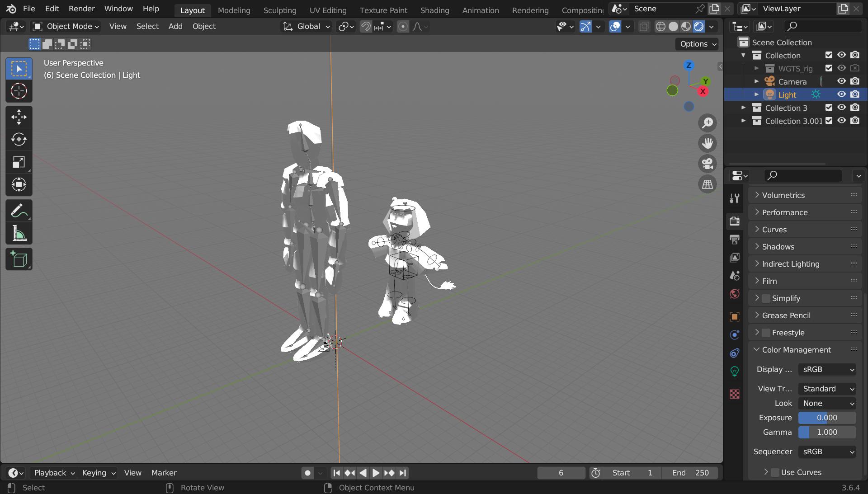The height and width of the screenshot is (494, 868).
Task: Open the Output properties tab
Action: tap(735, 239)
